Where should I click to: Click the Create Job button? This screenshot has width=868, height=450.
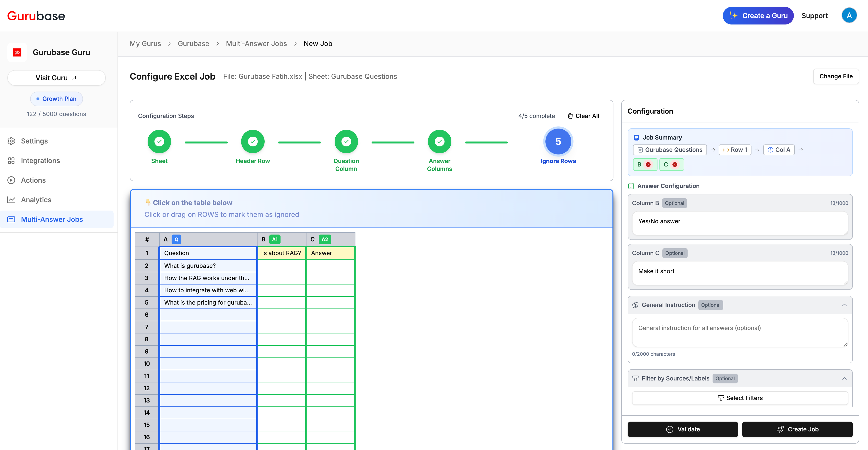pos(797,429)
